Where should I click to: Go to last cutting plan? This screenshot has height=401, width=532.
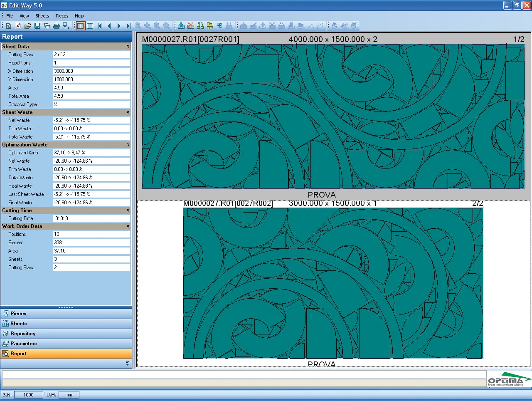[x=128, y=26]
